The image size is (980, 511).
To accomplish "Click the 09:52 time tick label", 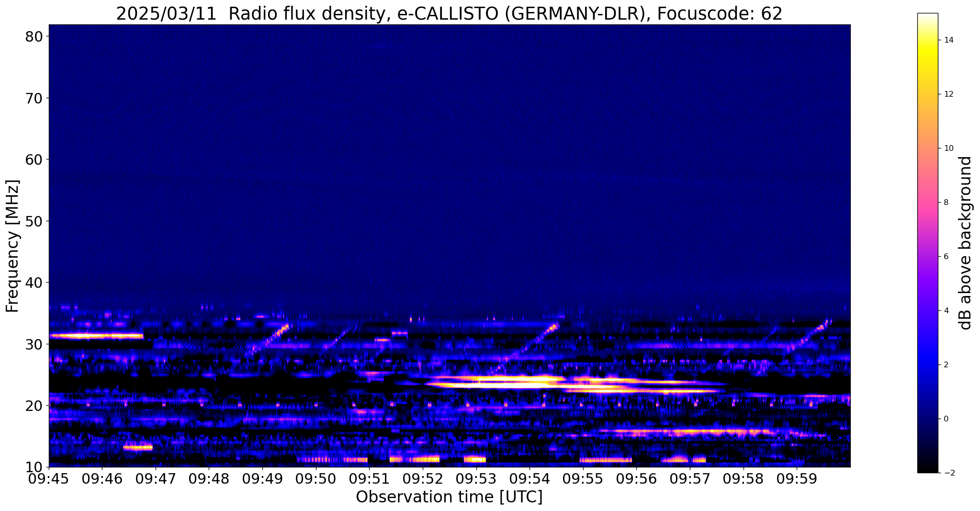I will coord(423,478).
